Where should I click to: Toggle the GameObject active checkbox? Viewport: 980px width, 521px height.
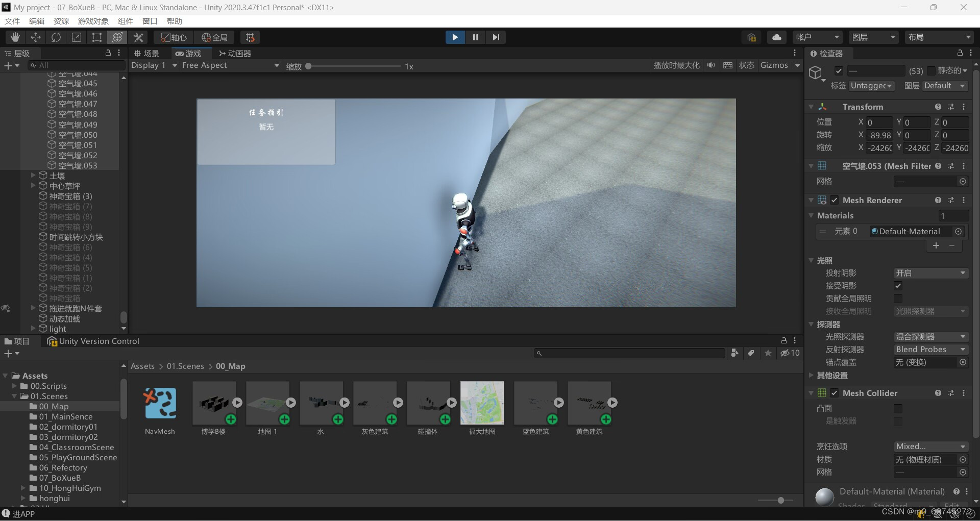pyautogui.click(x=839, y=71)
